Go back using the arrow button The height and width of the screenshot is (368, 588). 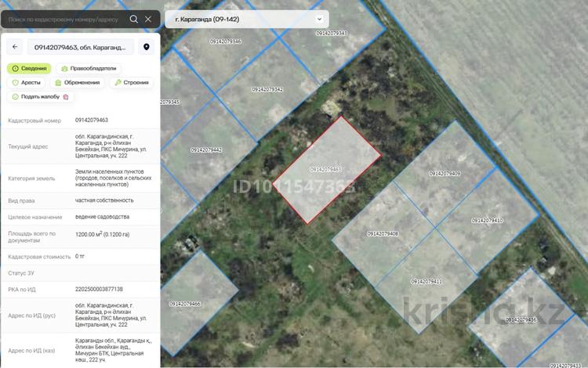point(15,47)
